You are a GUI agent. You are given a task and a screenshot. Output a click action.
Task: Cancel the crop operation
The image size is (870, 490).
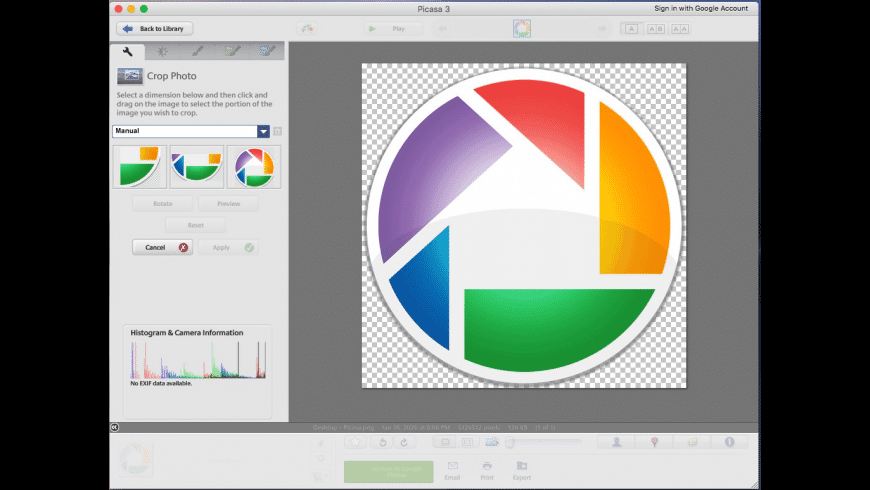[x=163, y=247]
